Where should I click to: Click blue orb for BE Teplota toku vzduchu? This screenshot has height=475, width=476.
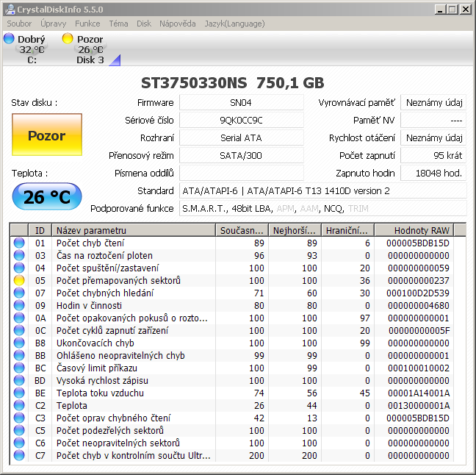[x=19, y=393]
